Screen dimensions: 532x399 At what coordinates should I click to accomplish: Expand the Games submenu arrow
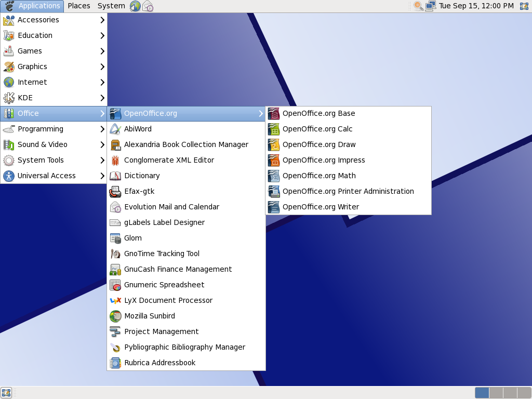[x=102, y=51]
